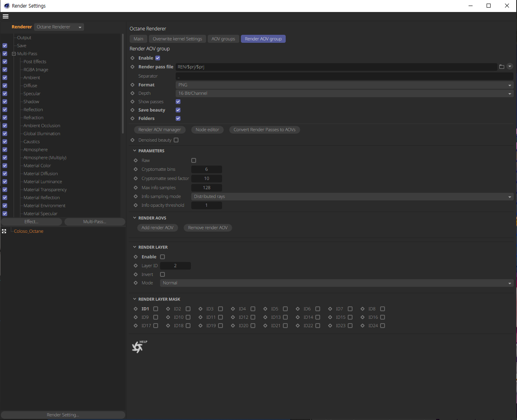Collapse the Multi-Pass tree node
The width and height of the screenshot is (517, 420).
(x=14, y=54)
